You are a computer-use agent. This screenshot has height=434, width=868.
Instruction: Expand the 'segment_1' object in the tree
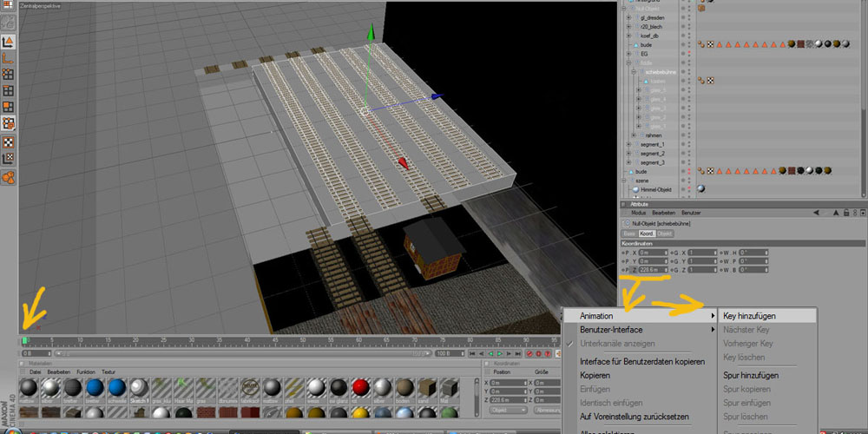[x=628, y=144]
